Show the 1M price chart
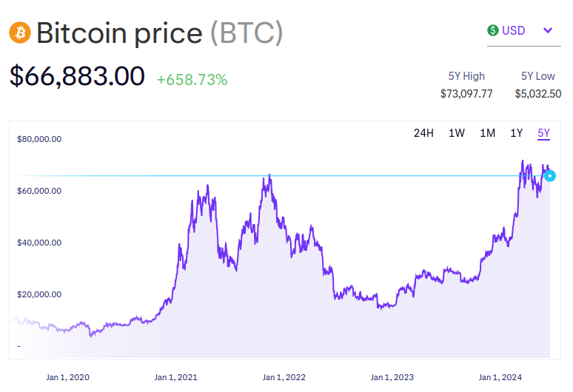This screenshot has width=573, height=392. (x=487, y=133)
